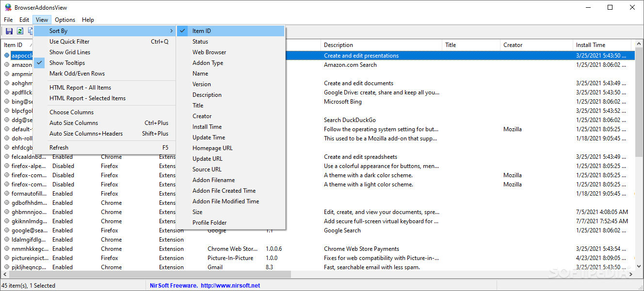Sort by Addon File Modified Time
The image size is (644, 291).
pos(231,201)
